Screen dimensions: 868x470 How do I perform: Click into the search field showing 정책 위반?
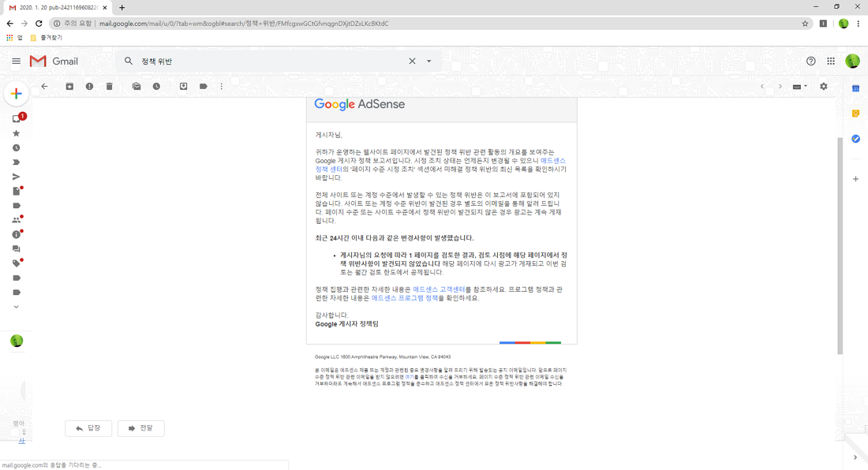(x=271, y=62)
